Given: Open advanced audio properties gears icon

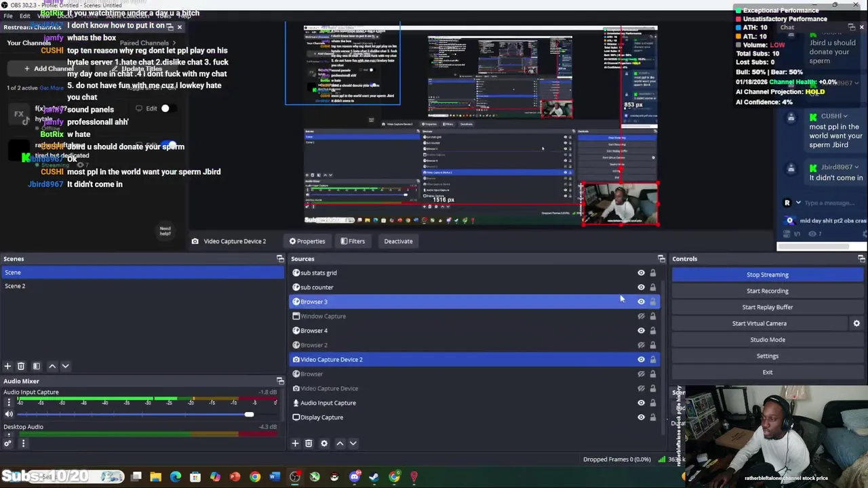Looking at the screenshot, I should (x=7, y=444).
